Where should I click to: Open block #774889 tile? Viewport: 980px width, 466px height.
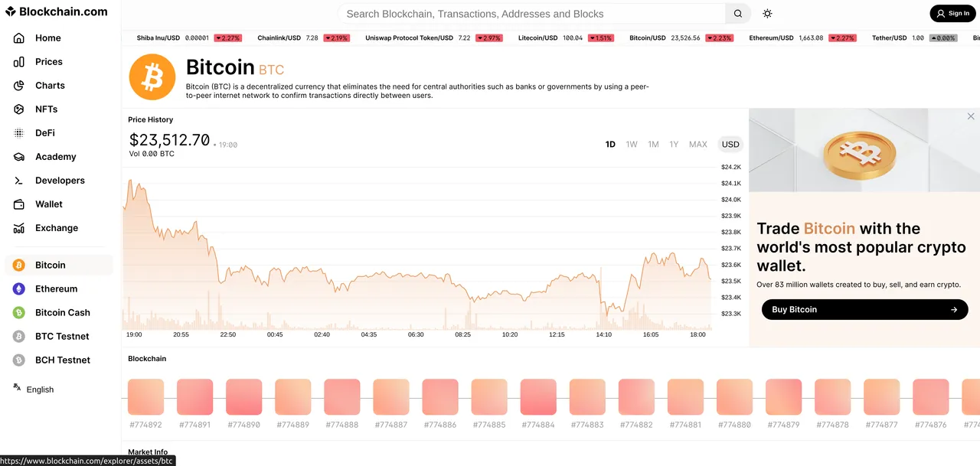tap(292, 397)
